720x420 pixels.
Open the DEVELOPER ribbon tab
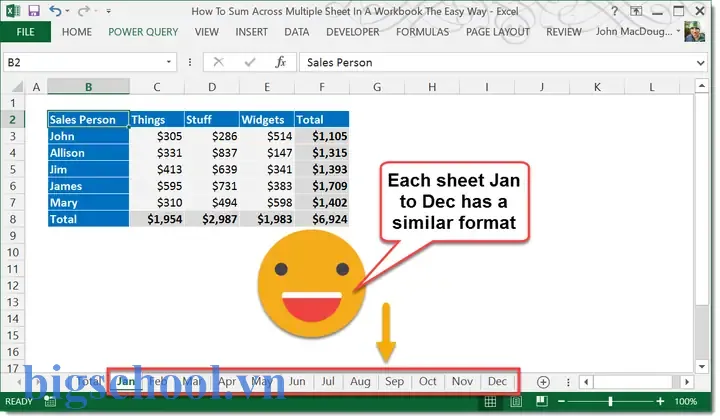[353, 32]
